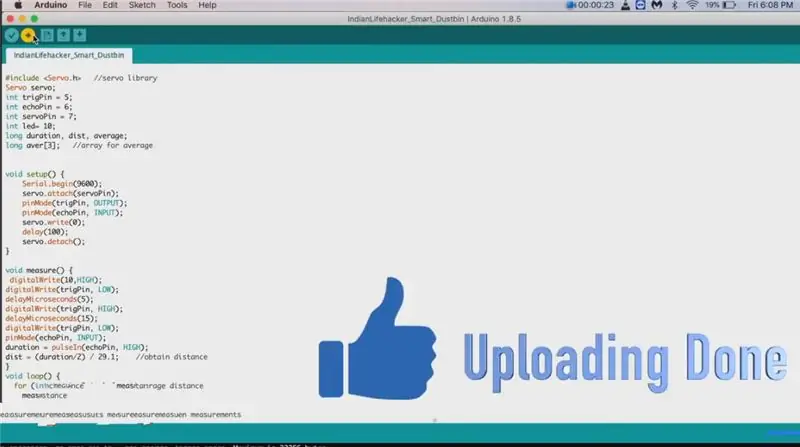Open the Help menu
This screenshot has width=800, height=447.
pos(207,5)
